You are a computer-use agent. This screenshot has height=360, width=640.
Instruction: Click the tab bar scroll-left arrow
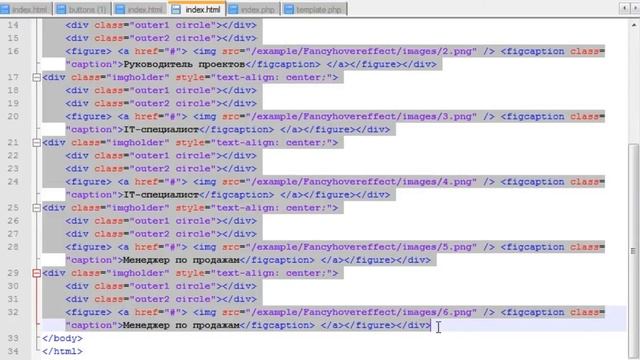pos(624,8)
